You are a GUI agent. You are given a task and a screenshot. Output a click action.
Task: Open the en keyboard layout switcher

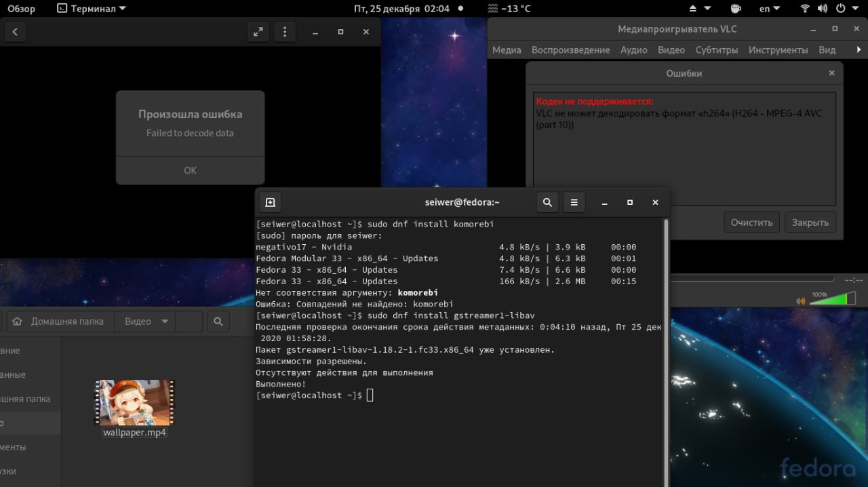(x=770, y=9)
